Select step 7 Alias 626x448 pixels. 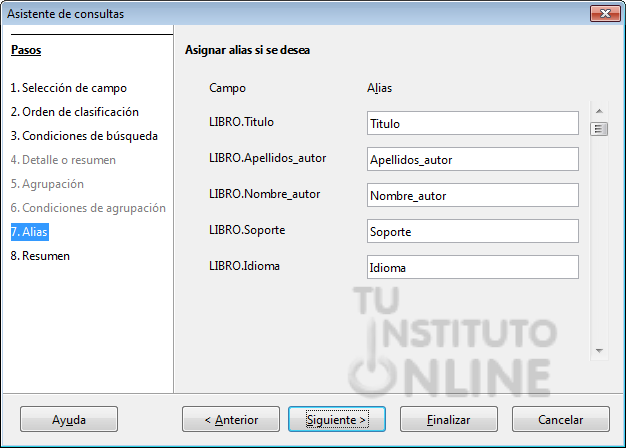point(30,232)
